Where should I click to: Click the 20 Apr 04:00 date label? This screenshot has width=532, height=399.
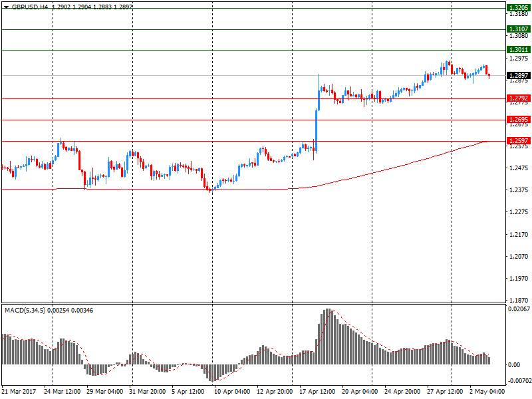point(360,392)
